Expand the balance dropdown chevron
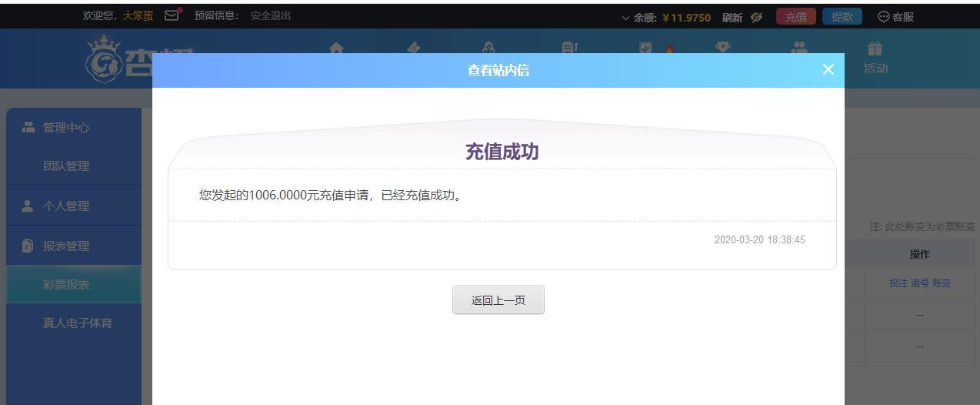 [625, 18]
